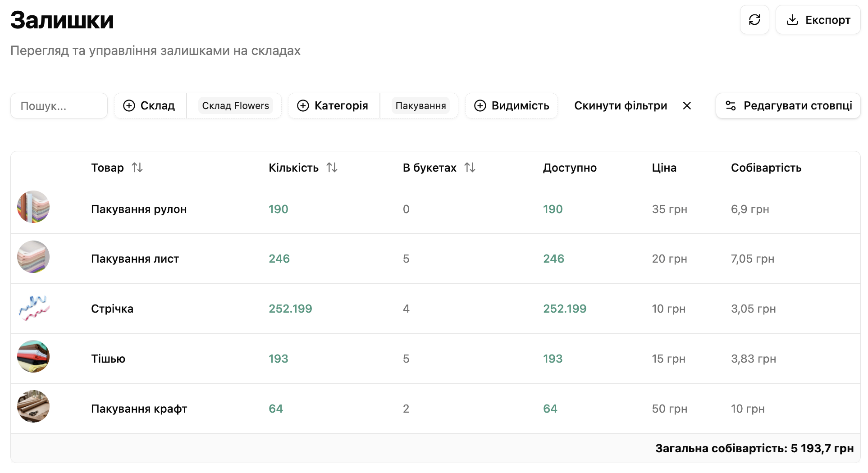868x473 pixels.
Task: Click cost value 7,05 грн
Action: (x=753, y=259)
